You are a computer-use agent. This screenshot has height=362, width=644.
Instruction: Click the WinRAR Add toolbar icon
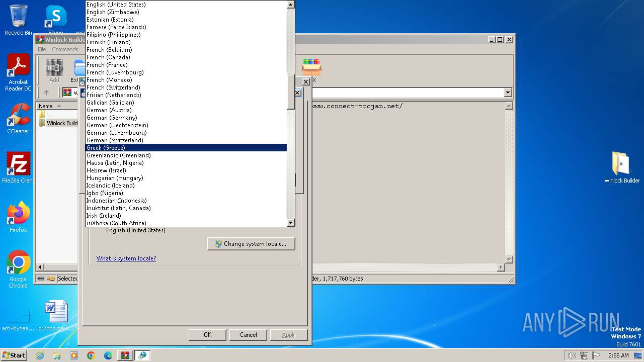pos(54,70)
